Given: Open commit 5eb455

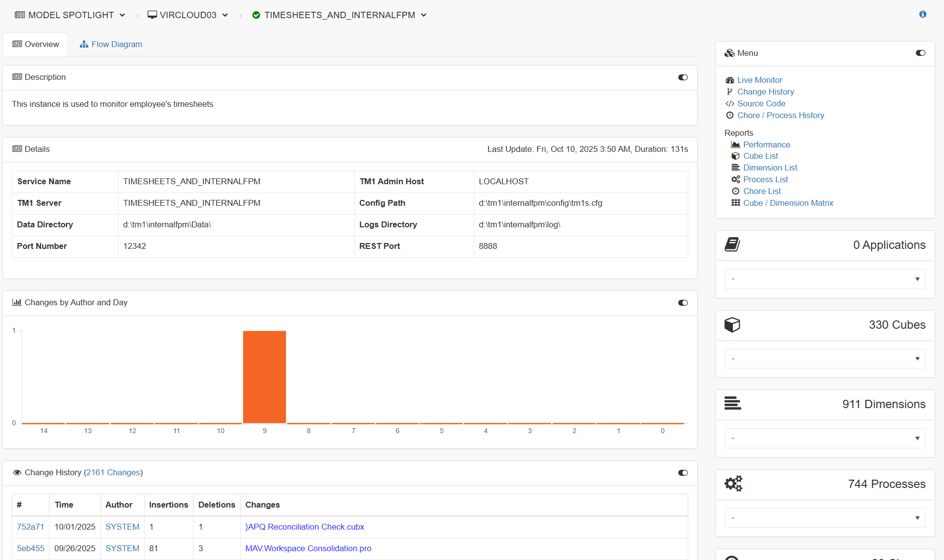Looking at the screenshot, I should coord(30,548).
